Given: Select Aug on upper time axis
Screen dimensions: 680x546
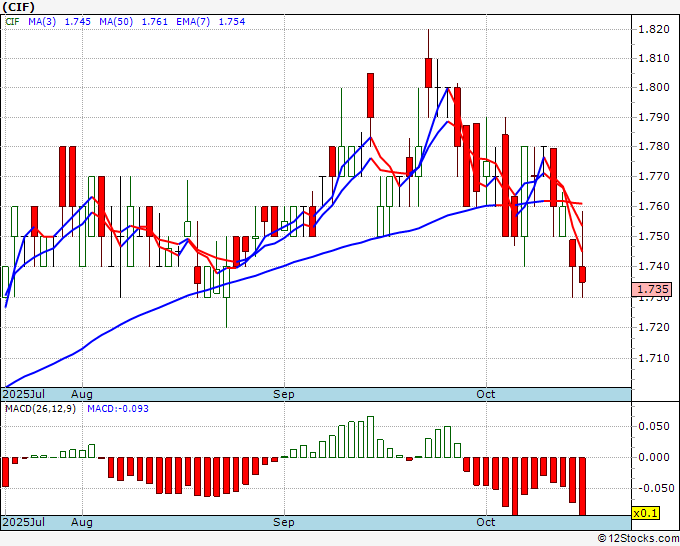Looking at the screenshot, I should tap(82, 394).
